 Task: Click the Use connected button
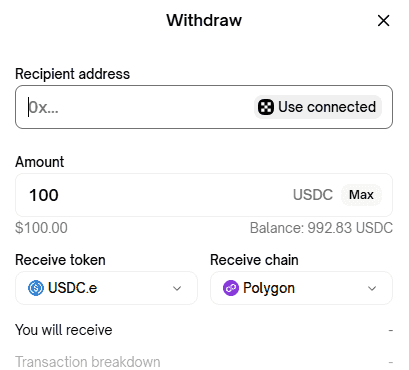pos(318,107)
